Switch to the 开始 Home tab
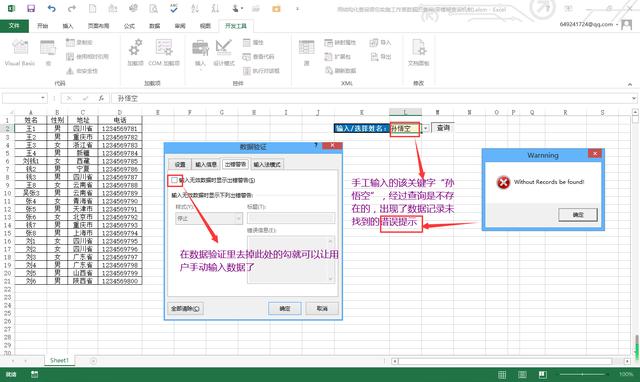Image resolution: width=640 pixels, height=382 pixels. click(42, 26)
